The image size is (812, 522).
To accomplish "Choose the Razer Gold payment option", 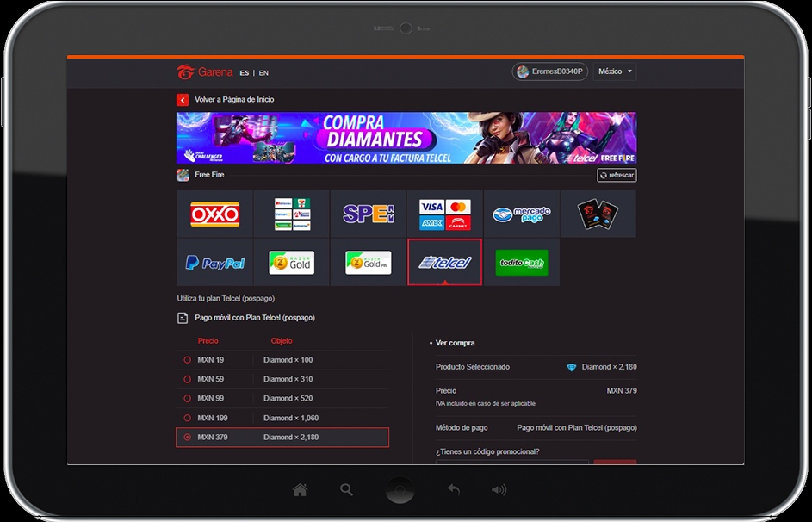I will point(292,263).
